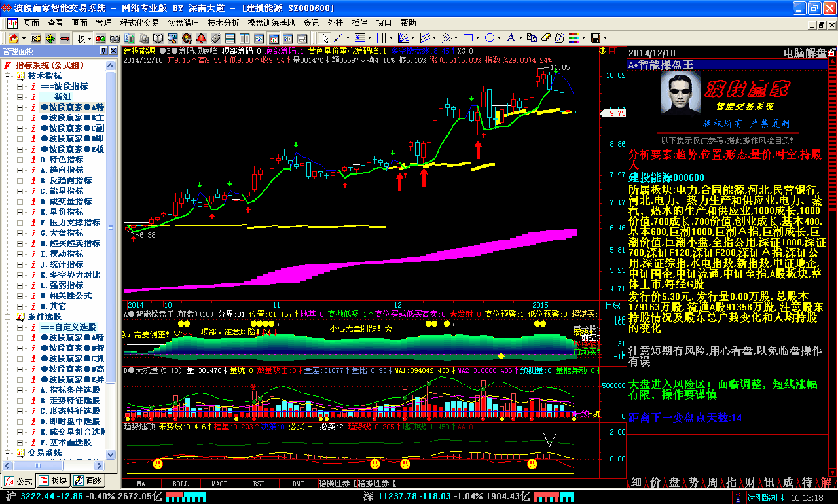The image size is (838, 504).
Task: Click the copy drawing objects icon
Action: pos(532,38)
